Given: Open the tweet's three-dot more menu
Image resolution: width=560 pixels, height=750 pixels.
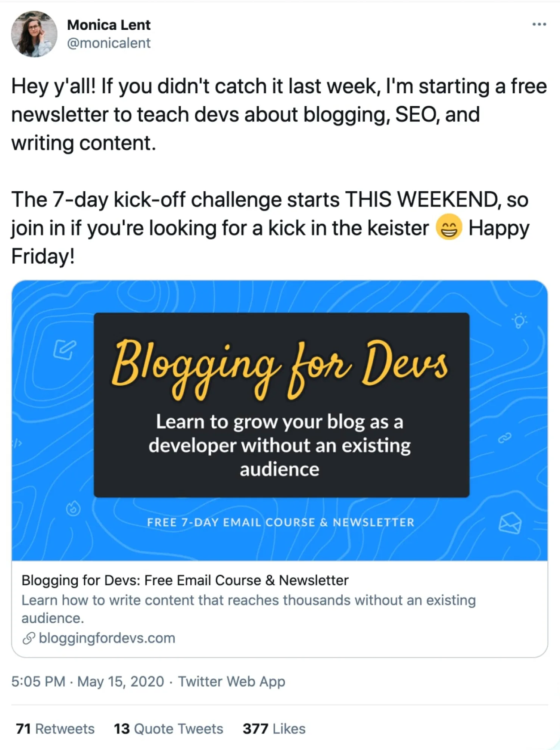Looking at the screenshot, I should click(x=539, y=24).
